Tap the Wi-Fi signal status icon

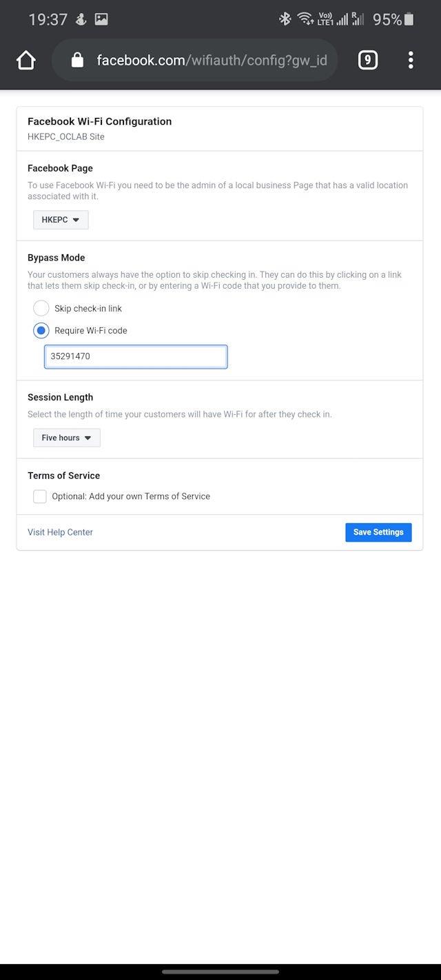pyautogui.click(x=305, y=19)
